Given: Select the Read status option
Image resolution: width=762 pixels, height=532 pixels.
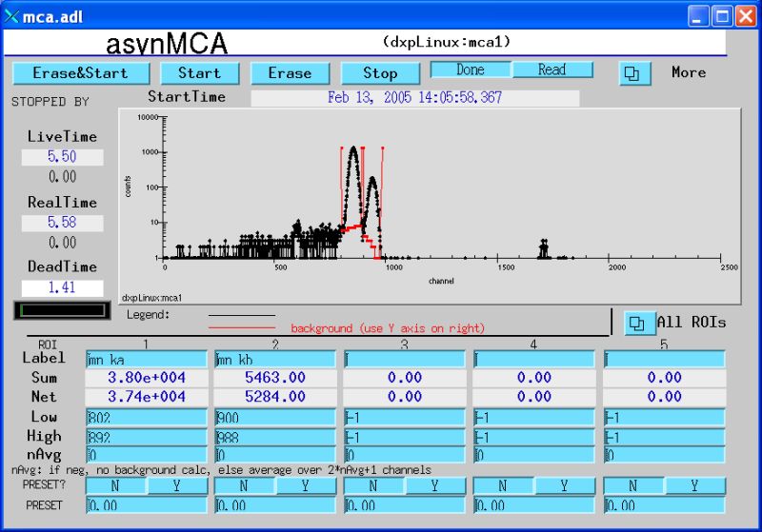Looking at the screenshot, I should tap(552, 69).
